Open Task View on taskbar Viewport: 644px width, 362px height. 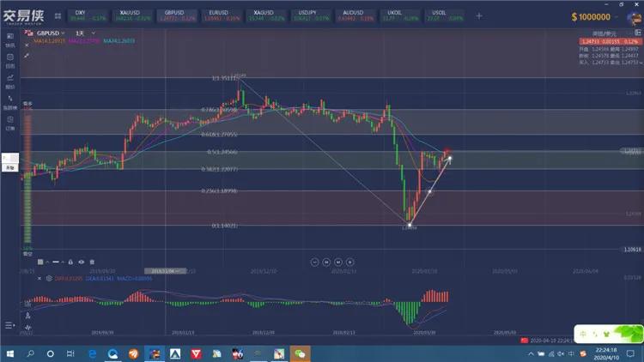click(x=70, y=353)
